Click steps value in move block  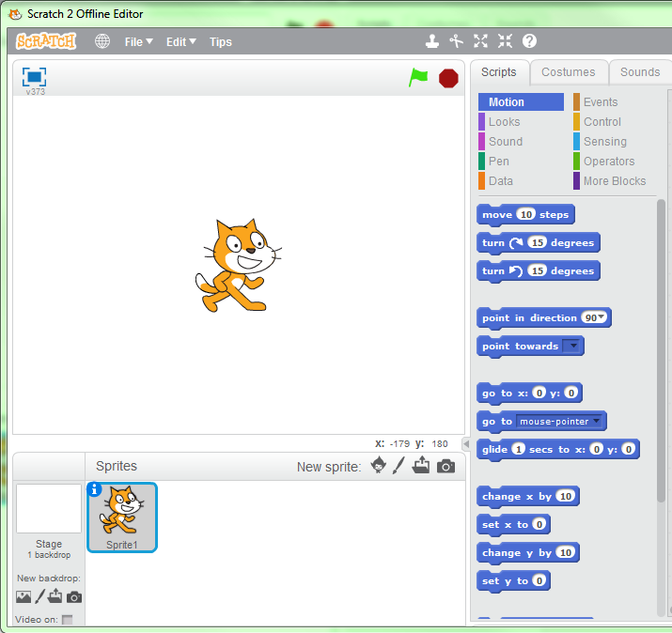click(x=526, y=214)
